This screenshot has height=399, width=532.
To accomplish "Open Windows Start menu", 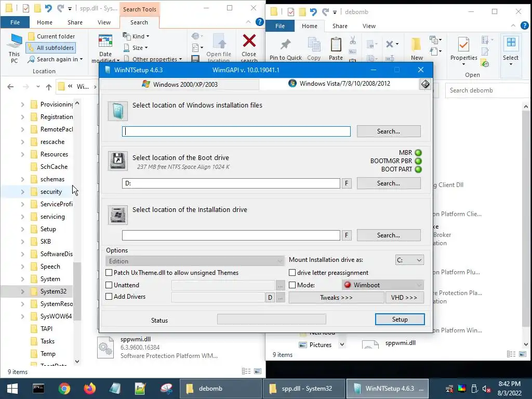I will pos(12,389).
